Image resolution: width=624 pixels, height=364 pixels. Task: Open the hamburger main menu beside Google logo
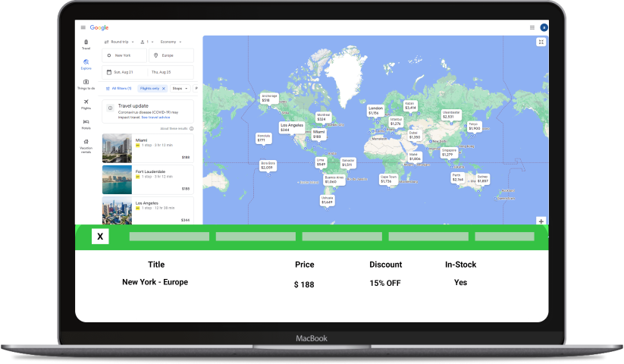(x=83, y=27)
